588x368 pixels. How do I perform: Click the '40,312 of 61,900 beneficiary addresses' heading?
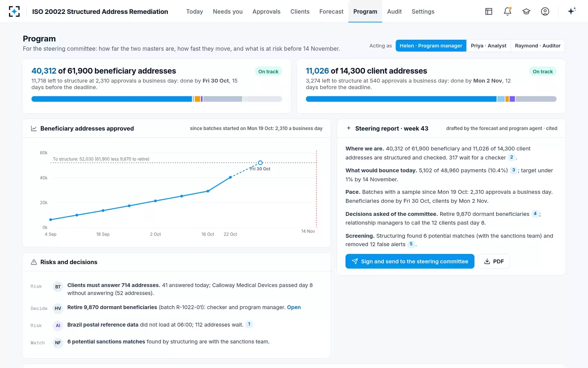pyautogui.click(x=104, y=71)
